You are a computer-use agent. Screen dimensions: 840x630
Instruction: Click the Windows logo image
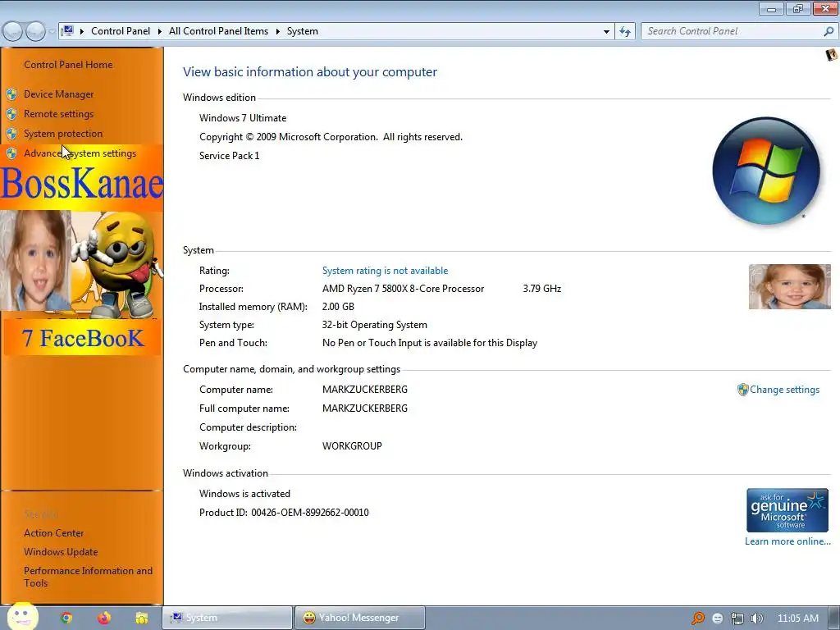(x=766, y=171)
